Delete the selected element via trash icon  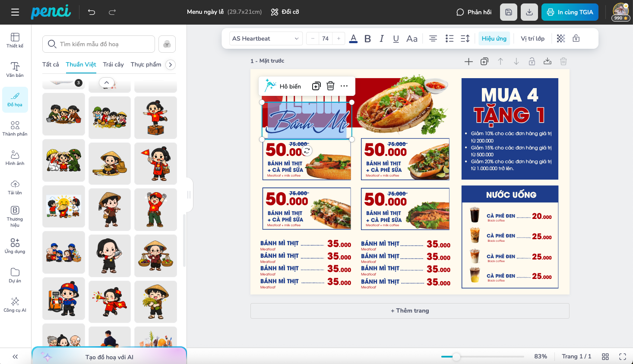330,86
